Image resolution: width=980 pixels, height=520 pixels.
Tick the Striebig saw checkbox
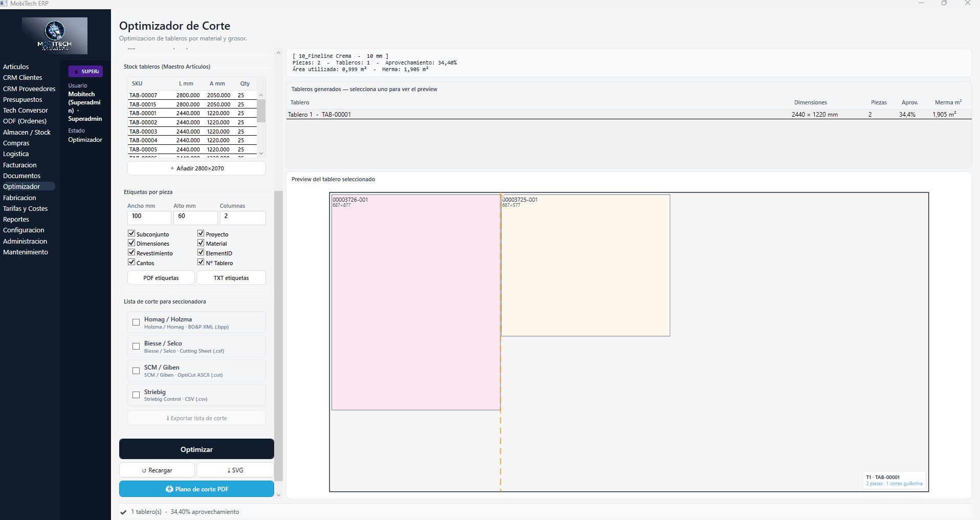(136, 395)
